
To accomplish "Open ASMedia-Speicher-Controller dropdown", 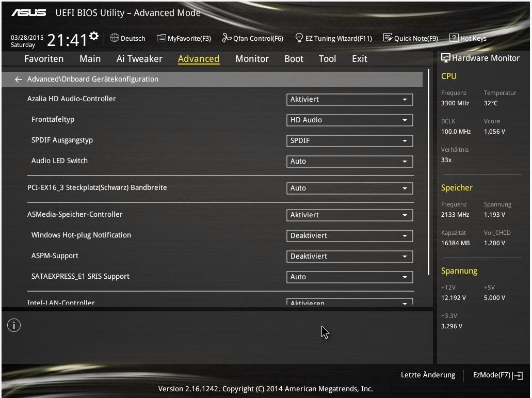I will (349, 215).
